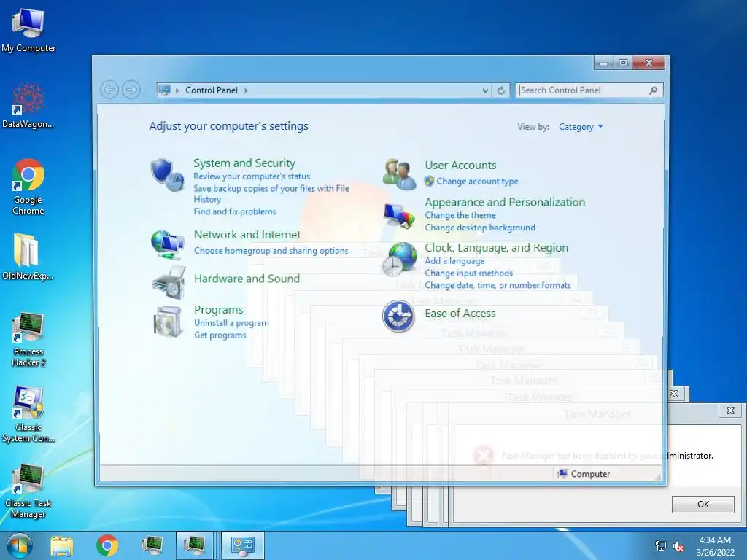
Task: Open the taskbar clock showing 4:34 AM
Action: (715, 546)
